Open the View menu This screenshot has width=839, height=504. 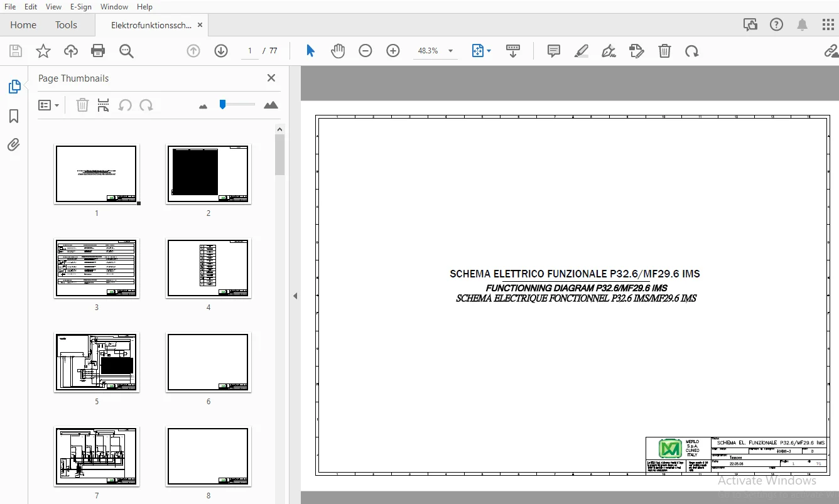click(x=53, y=7)
